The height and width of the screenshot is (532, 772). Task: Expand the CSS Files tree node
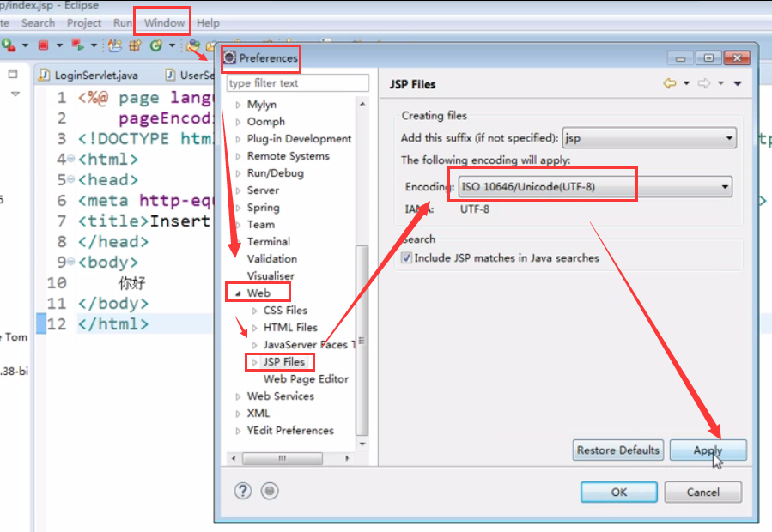click(x=254, y=311)
